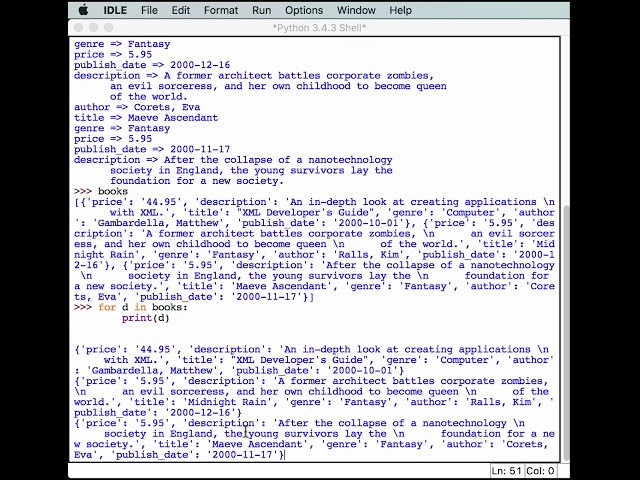Open the Run menu

261,10
